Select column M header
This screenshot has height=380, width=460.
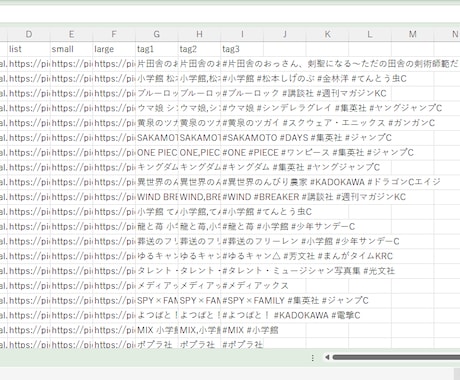(x=413, y=34)
